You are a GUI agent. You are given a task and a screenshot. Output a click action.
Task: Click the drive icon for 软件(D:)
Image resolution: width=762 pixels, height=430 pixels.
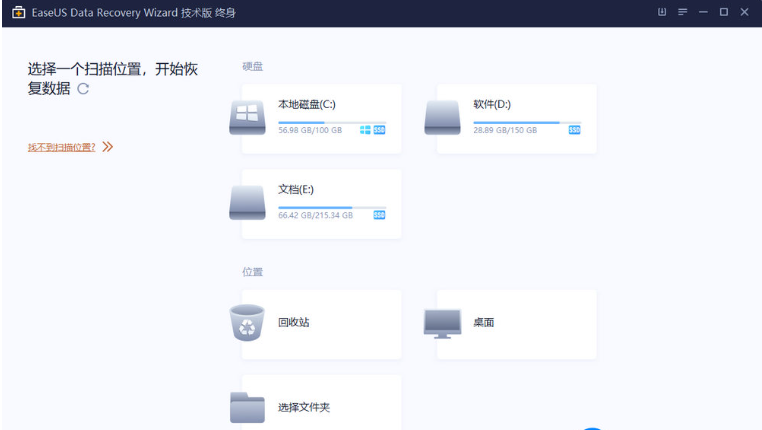pyautogui.click(x=442, y=117)
